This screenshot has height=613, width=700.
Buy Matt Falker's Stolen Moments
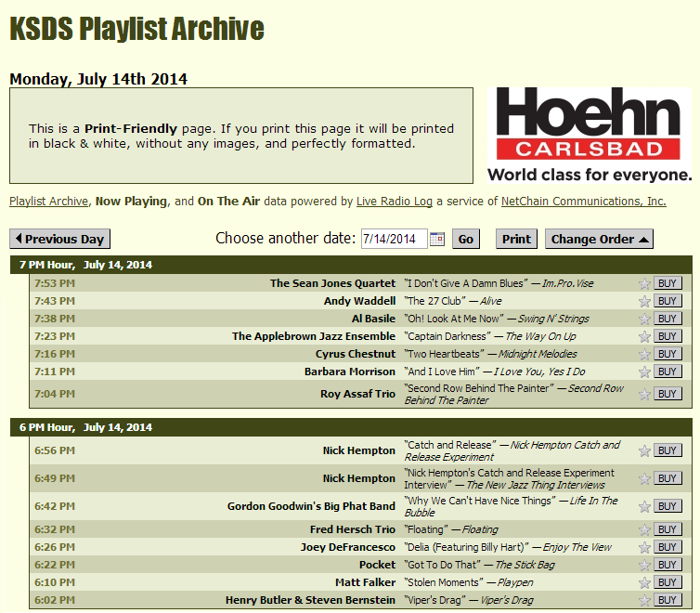point(668,582)
